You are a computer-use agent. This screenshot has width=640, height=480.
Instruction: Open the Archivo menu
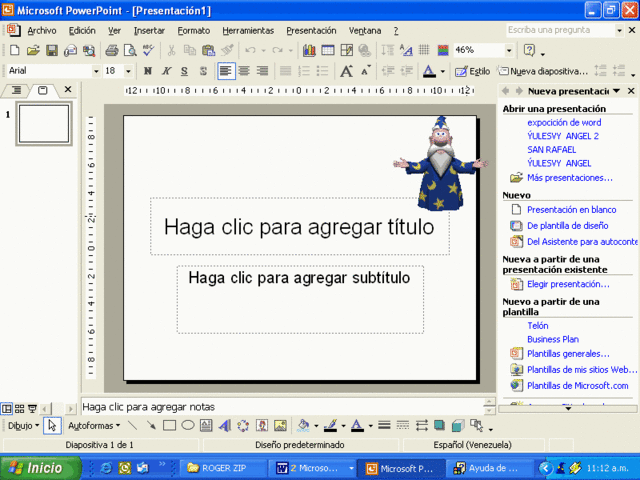pos(42,31)
